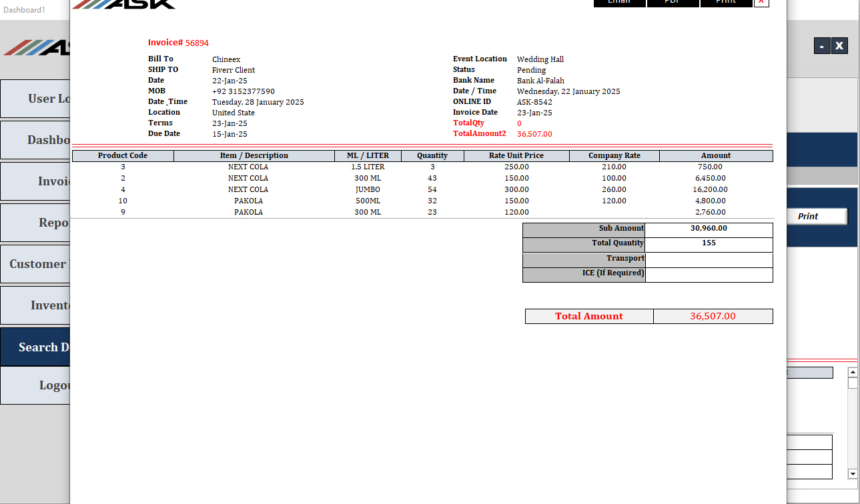The height and width of the screenshot is (504, 860).
Task: Click the Location value United State
Action: tap(234, 113)
